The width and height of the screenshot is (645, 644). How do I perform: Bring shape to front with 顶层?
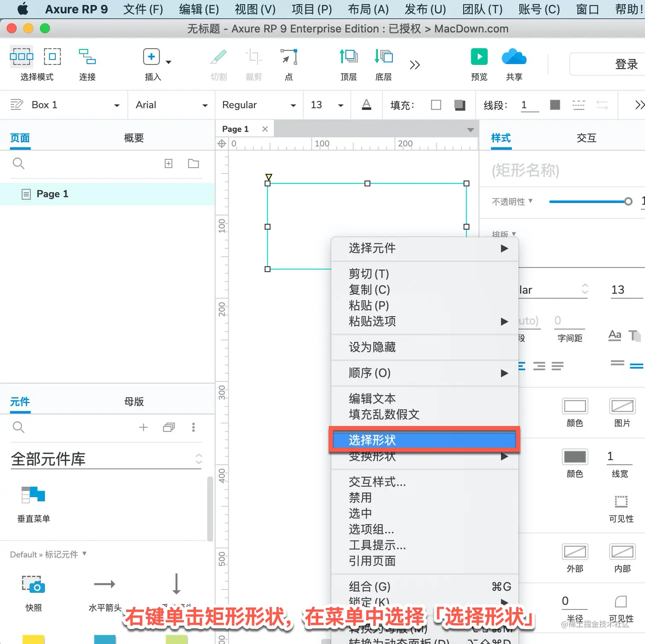(349, 57)
